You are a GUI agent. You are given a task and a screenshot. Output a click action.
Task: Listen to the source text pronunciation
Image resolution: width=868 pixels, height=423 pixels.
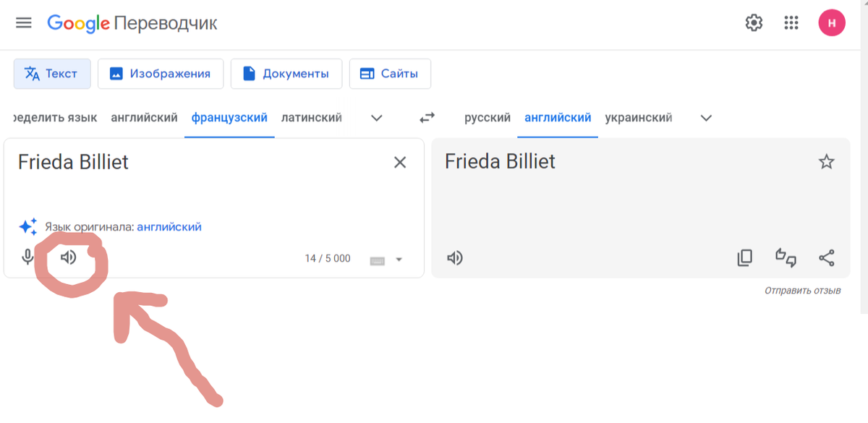[x=69, y=257]
